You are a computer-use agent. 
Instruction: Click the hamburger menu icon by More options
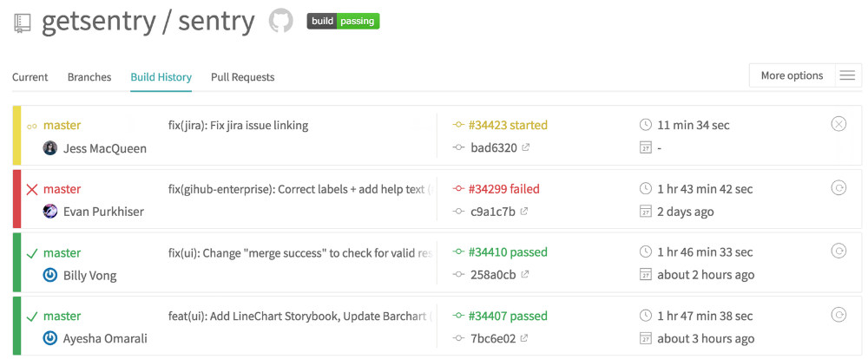click(x=847, y=75)
